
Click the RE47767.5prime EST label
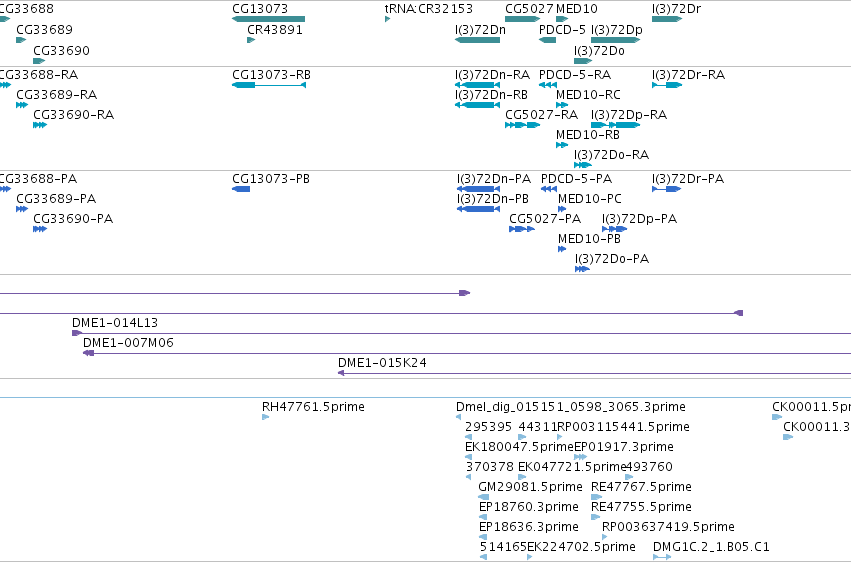(642, 487)
